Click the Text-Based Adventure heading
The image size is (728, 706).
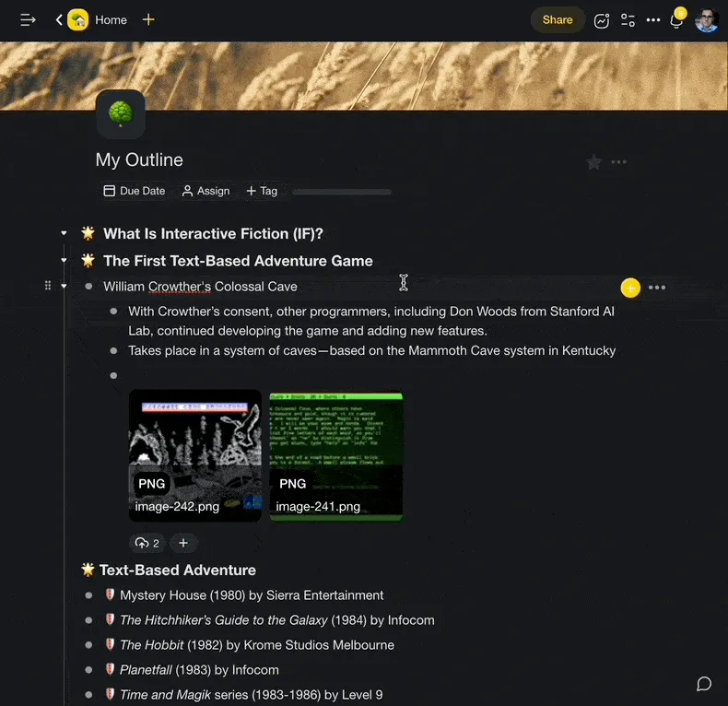pyautogui.click(x=178, y=571)
